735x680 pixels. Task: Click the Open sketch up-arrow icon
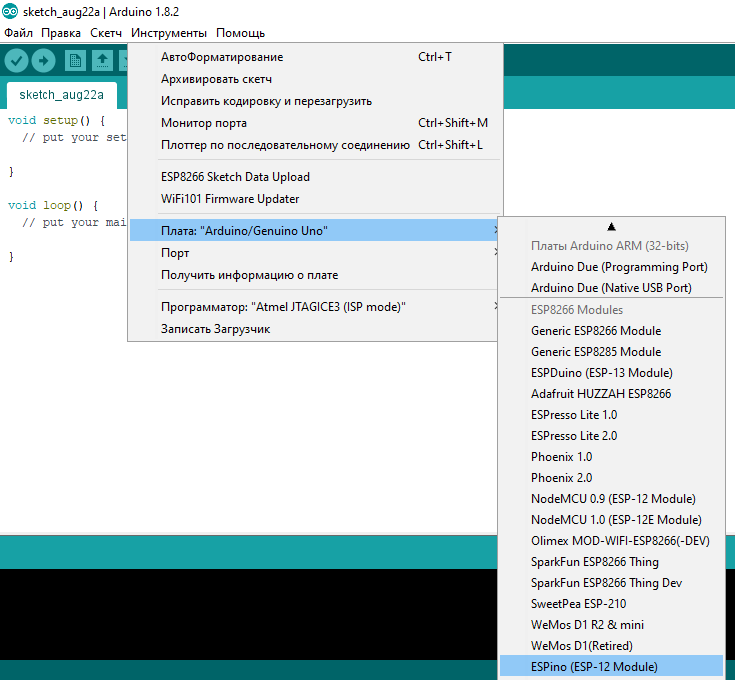point(102,60)
